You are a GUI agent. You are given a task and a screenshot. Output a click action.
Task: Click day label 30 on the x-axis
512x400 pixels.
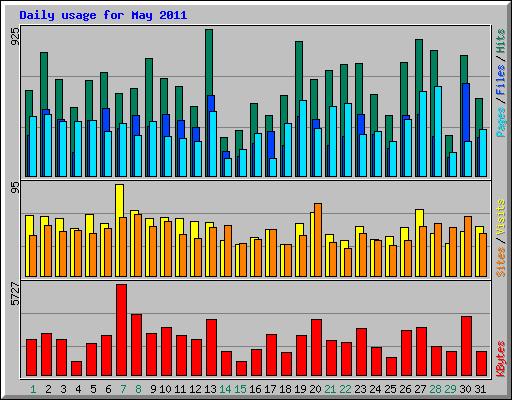click(465, 389)
